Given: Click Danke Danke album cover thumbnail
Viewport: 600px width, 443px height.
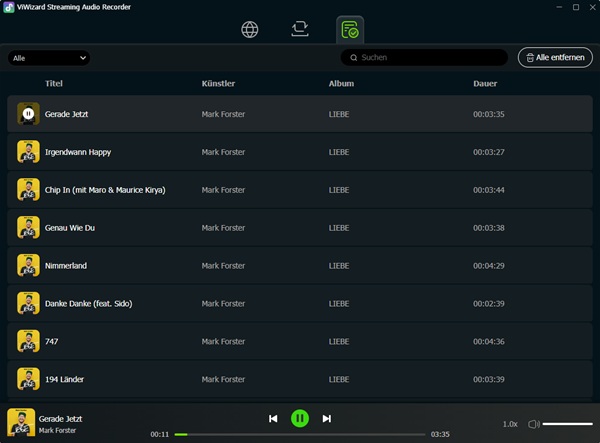Looking at the screenshot, I should coord(28,303).
